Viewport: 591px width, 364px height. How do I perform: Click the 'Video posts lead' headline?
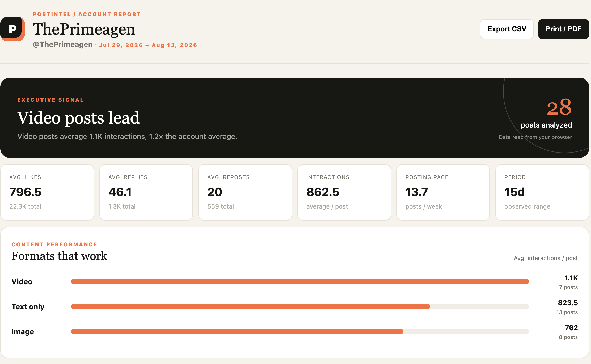click(78, 117)
